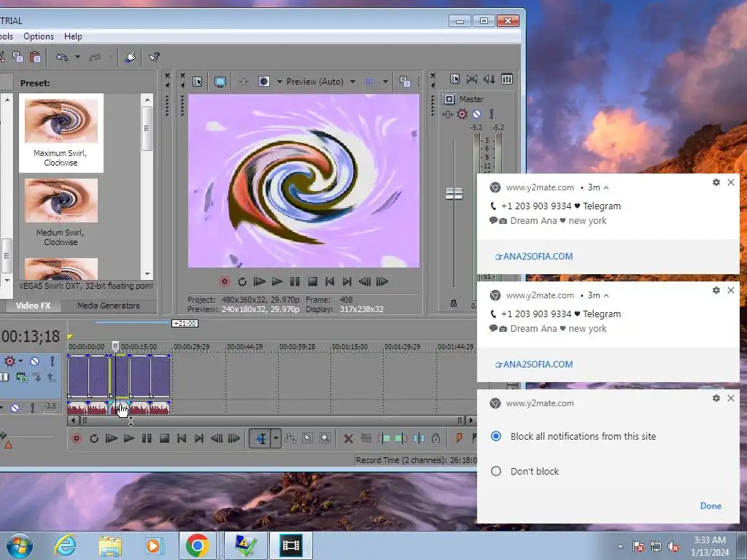
Task: Click the Delete X icon in timeline toolbar
Action: click(x=348, y=438)
